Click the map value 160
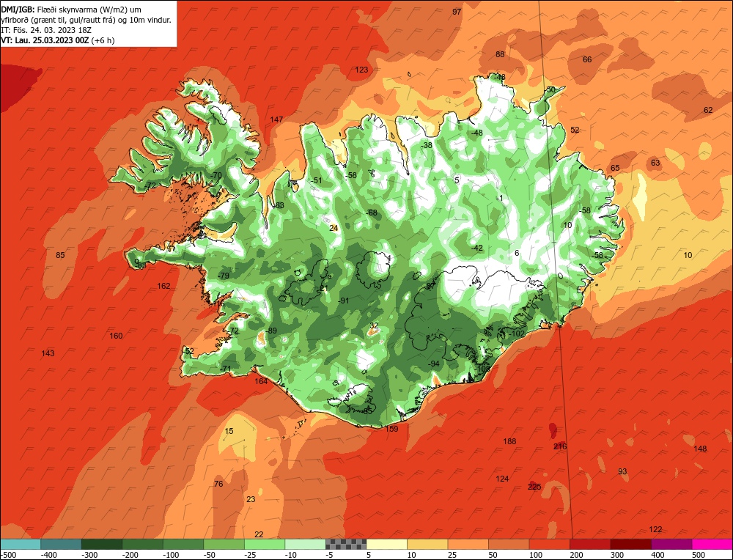 [x=116, y=336]
